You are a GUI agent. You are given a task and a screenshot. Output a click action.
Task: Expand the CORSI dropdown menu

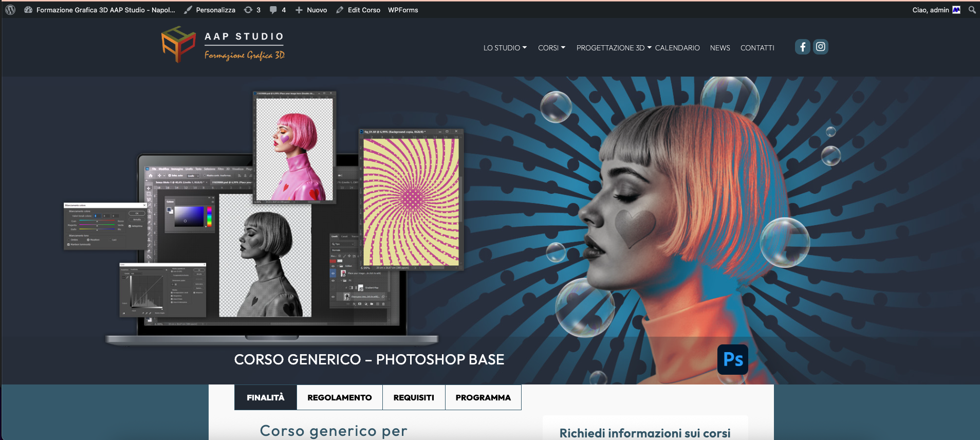click(551, 48)
